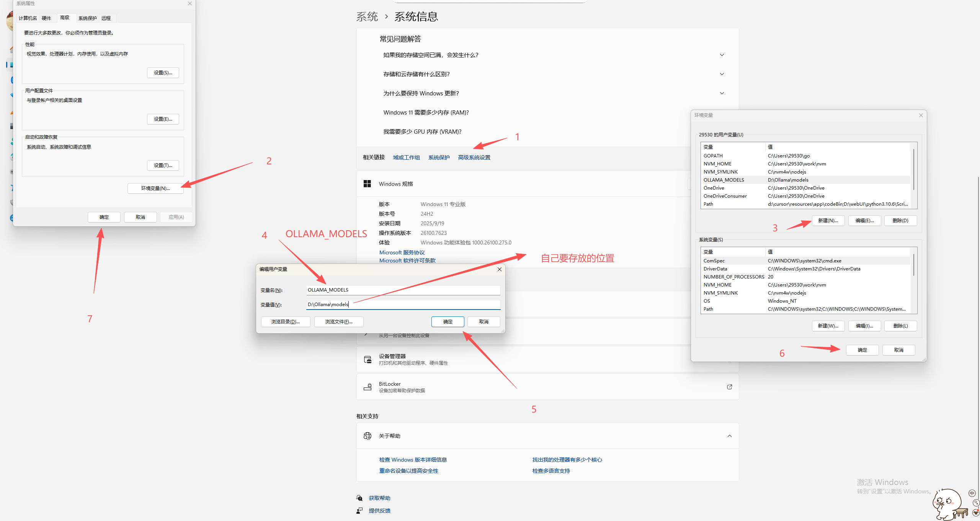
Task: Open the 域或工作组 link
Action: point(407,157)
